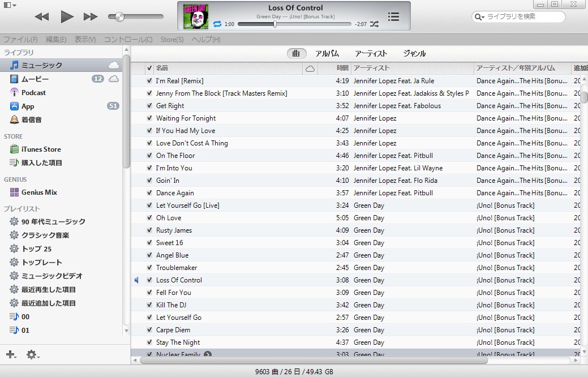The height and width of the screenshot is (377, 588).
Task: Open the 着信音 ringtones section
Action: pos(61,119)
